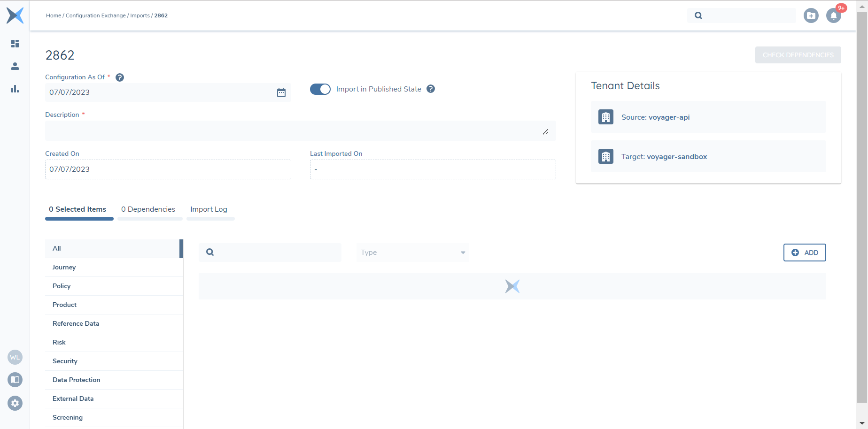Open the Dashboard from the left sidebar
Image resolution: width=868 pixels, height=429 pixels.
tap(15, 44)
